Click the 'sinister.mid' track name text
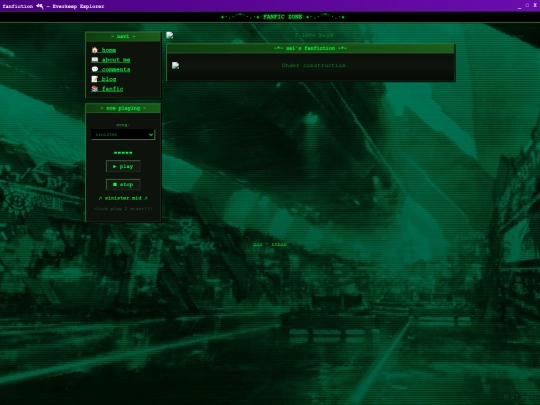Viewport: 540px width, 405px height. [x=123, y=198]
